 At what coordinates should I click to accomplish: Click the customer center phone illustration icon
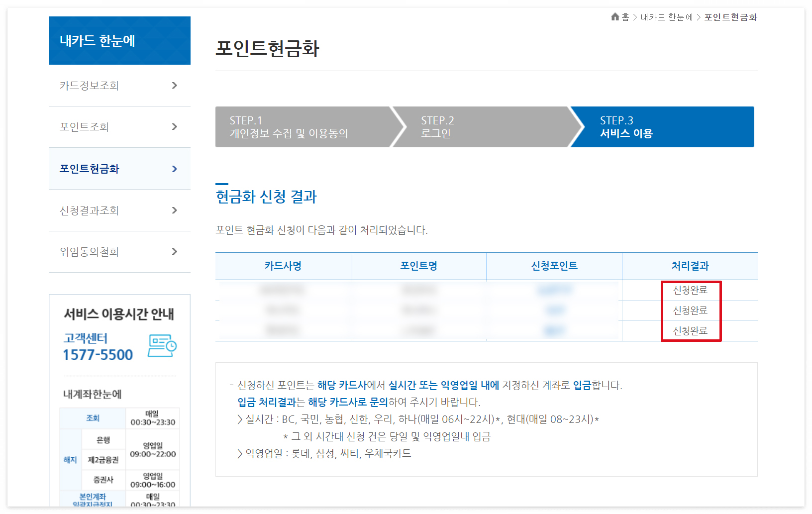[163, 345]
